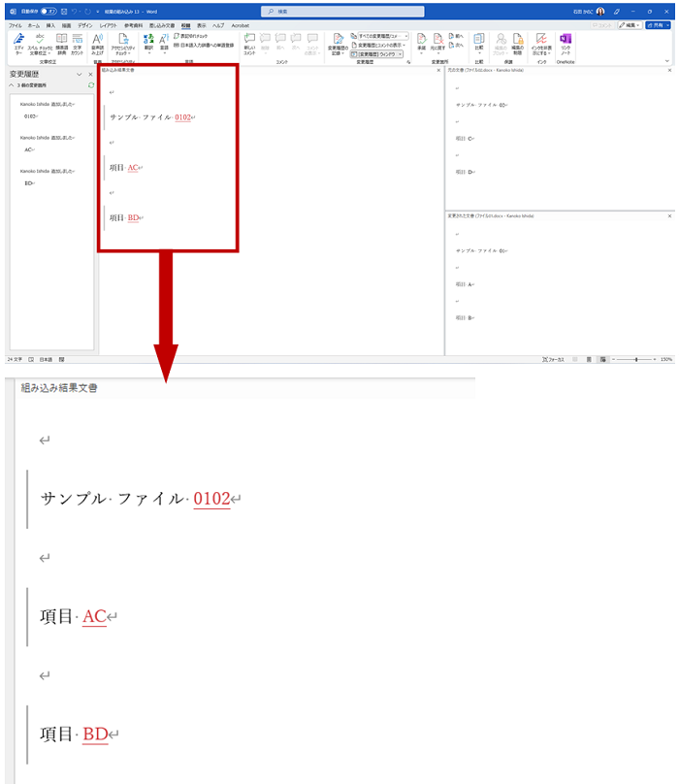Open the all-markup display dropdown
The width and height of the screenshot is (679, 784).
tap(383, 36)
